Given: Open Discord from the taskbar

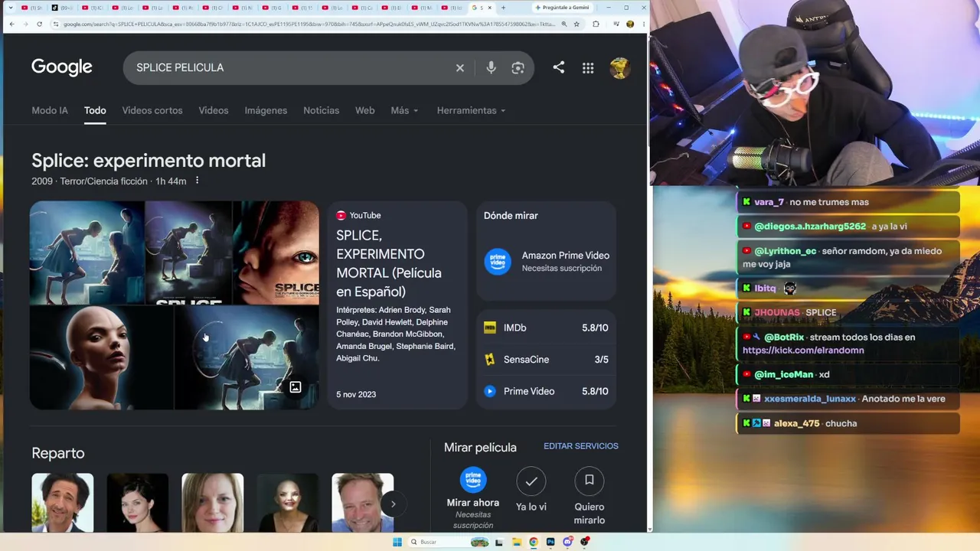Looking at the screenshot, I should click(567, 542).
